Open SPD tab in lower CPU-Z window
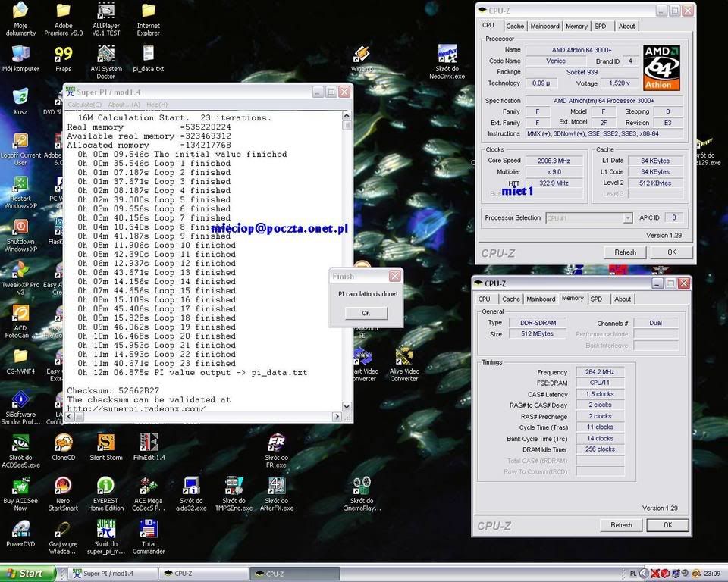Screen dimensions: 728x582 596,299
